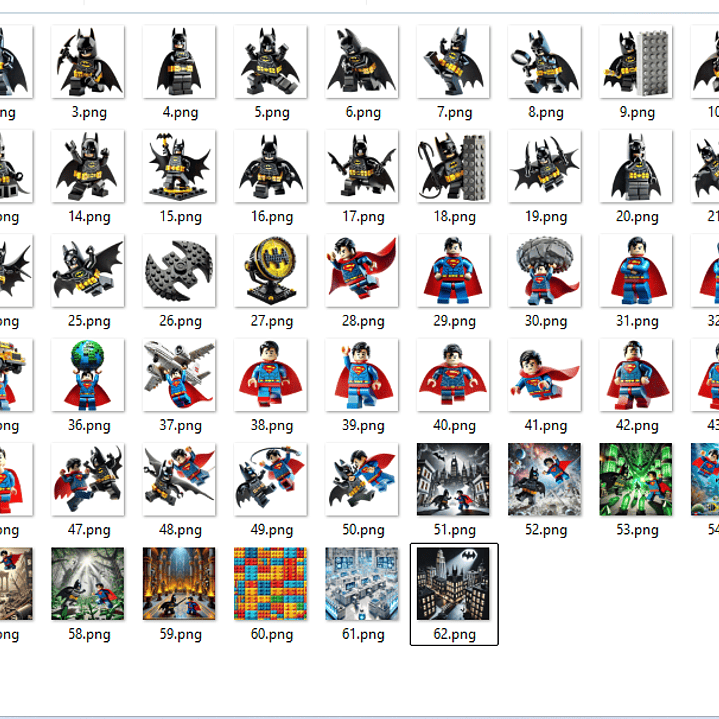This screenshot has height=719, width=719.
Task: Select the 27.png Bat-Signal spotlight thumbnail
Action: [x=271, y=270]
